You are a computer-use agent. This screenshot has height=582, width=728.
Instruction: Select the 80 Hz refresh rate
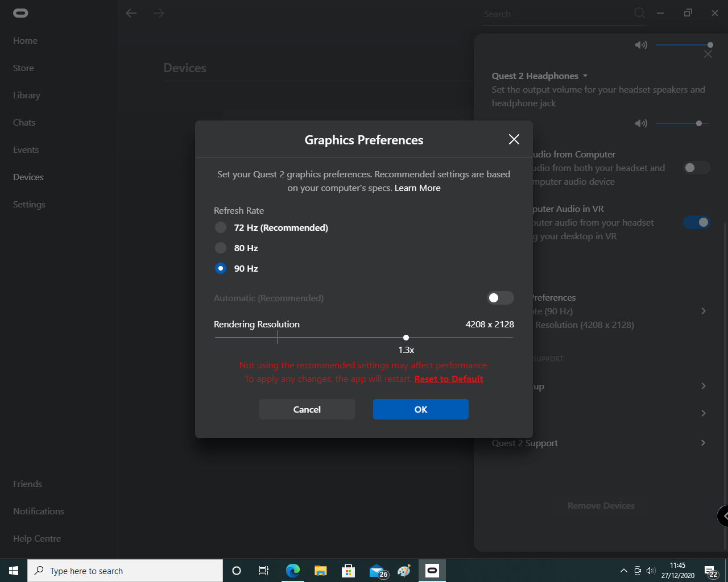[221, 248]
